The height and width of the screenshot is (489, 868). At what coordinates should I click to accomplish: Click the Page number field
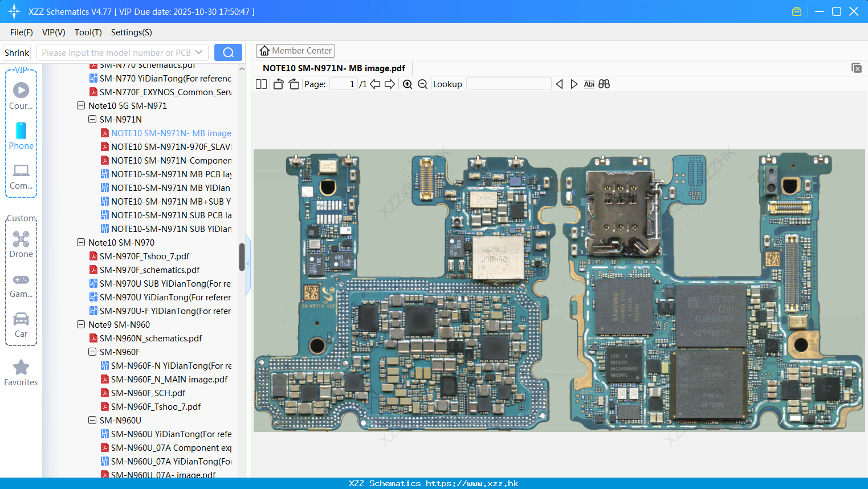coord(344,84)
